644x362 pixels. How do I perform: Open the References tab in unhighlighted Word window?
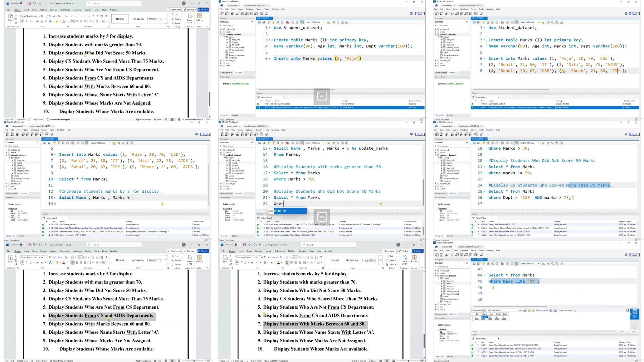[65, 10]
